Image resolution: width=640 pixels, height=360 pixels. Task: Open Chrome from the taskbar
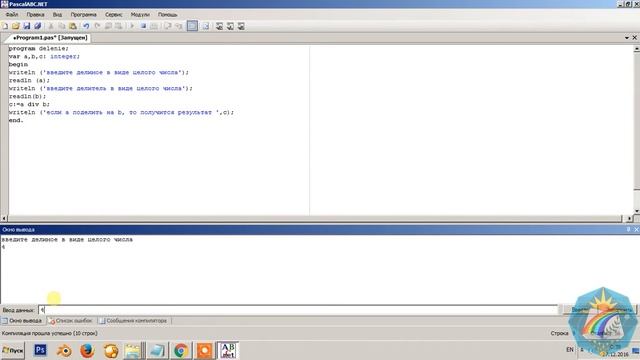pos(181,351)
